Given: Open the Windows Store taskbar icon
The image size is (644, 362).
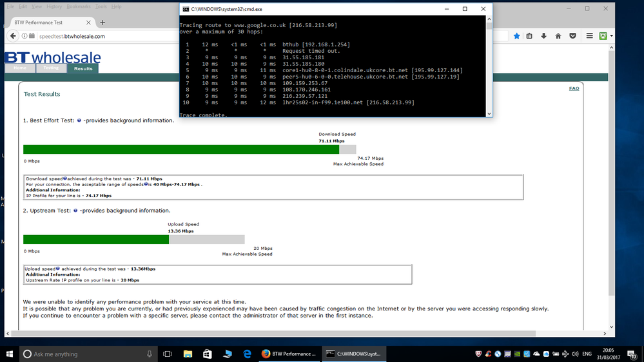Looking at the screenshot, I should click(x=208, y=354).
